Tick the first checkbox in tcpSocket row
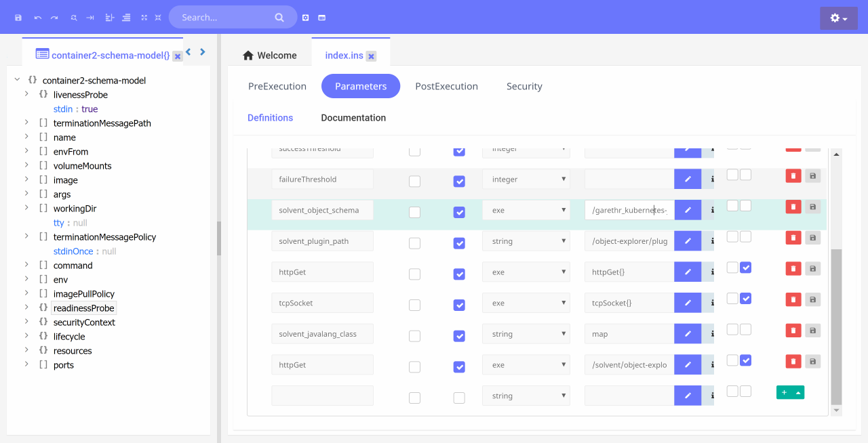The image size is (868, 443). 414,305
